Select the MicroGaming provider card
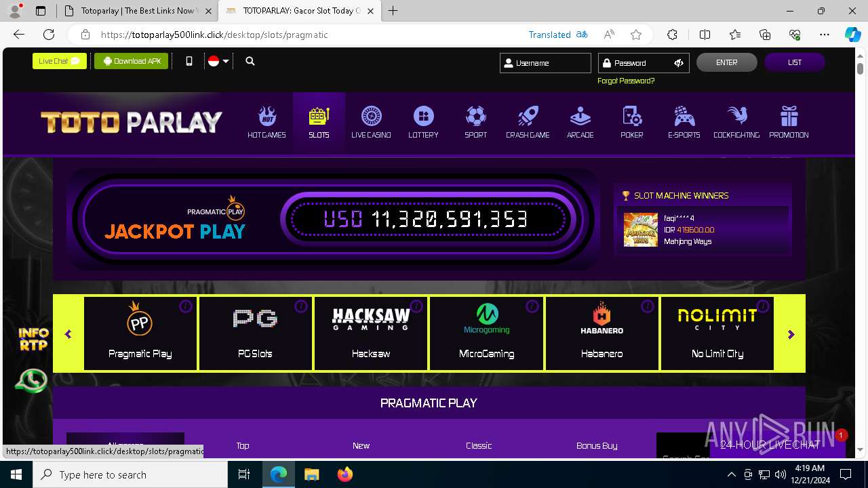 (x=486, y=333)
